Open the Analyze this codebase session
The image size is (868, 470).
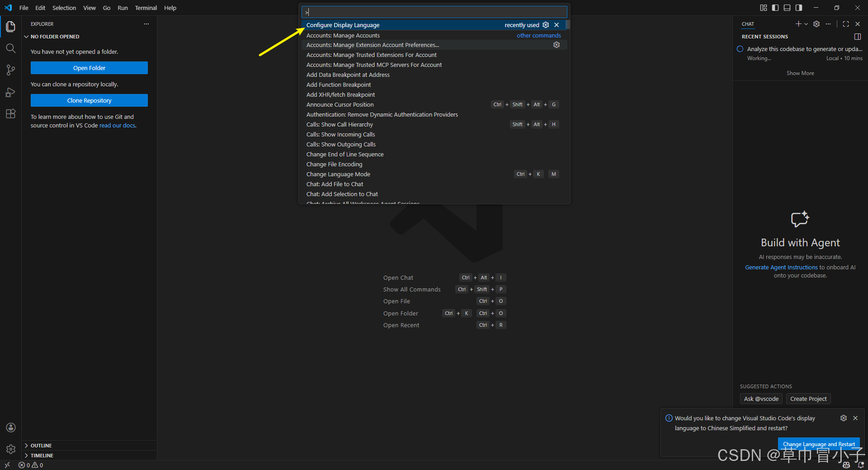pos(800,53)
